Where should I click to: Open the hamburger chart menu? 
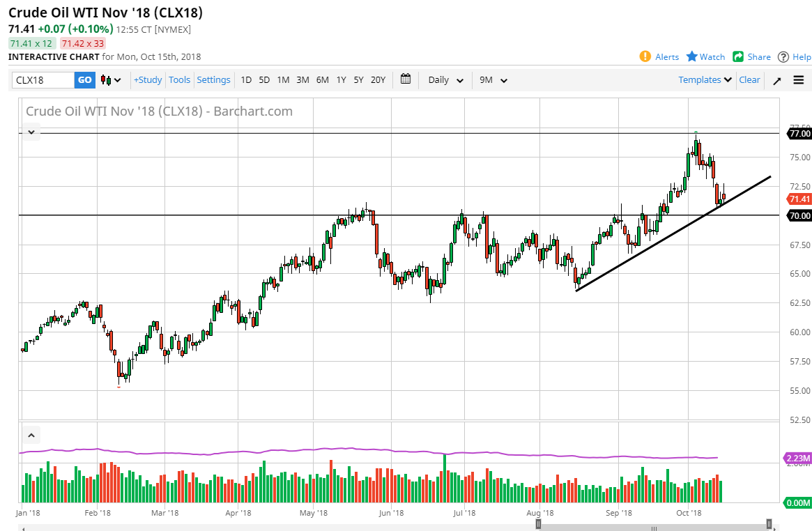coord(799,79)
